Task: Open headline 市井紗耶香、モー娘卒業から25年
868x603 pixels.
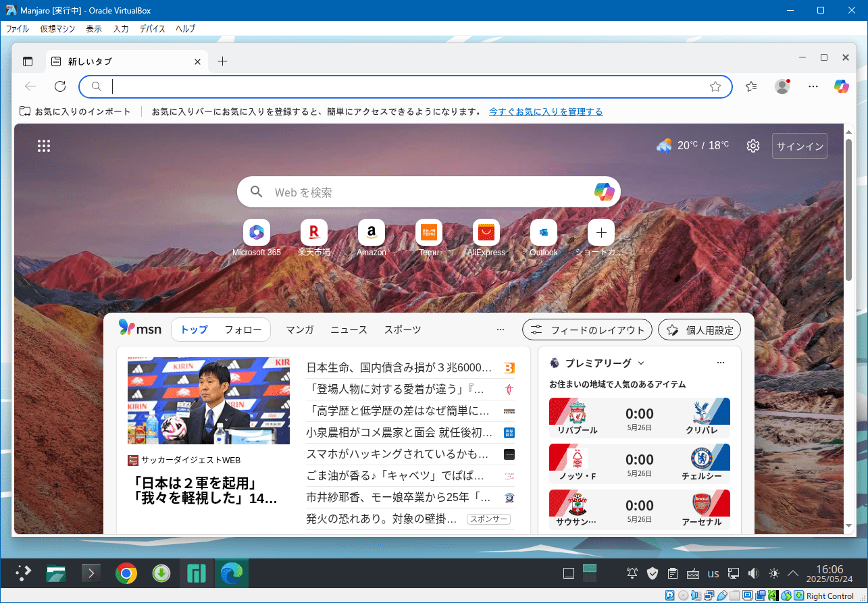Action: click(x=399, y=497)
